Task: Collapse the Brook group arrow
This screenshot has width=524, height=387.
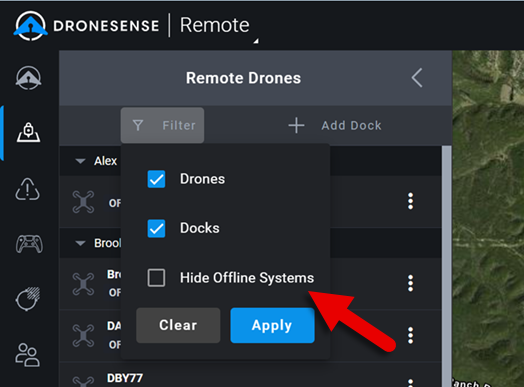Action: 80,243
